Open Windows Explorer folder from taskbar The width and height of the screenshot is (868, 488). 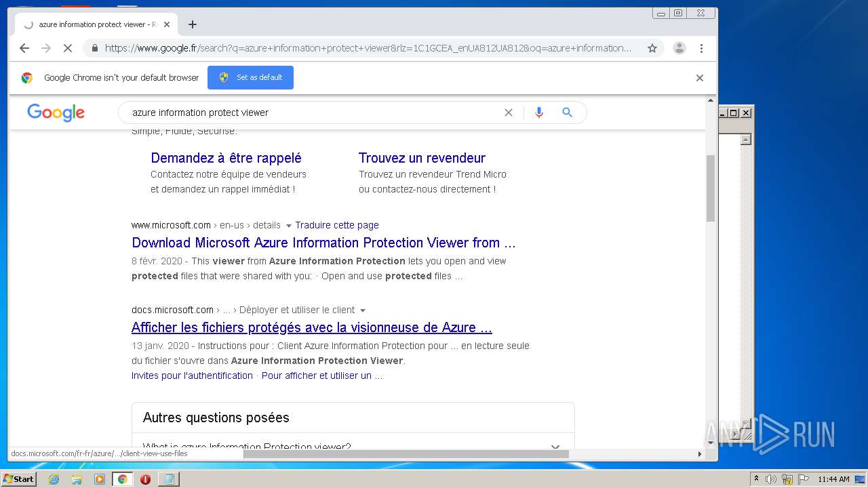click(77, 479)
